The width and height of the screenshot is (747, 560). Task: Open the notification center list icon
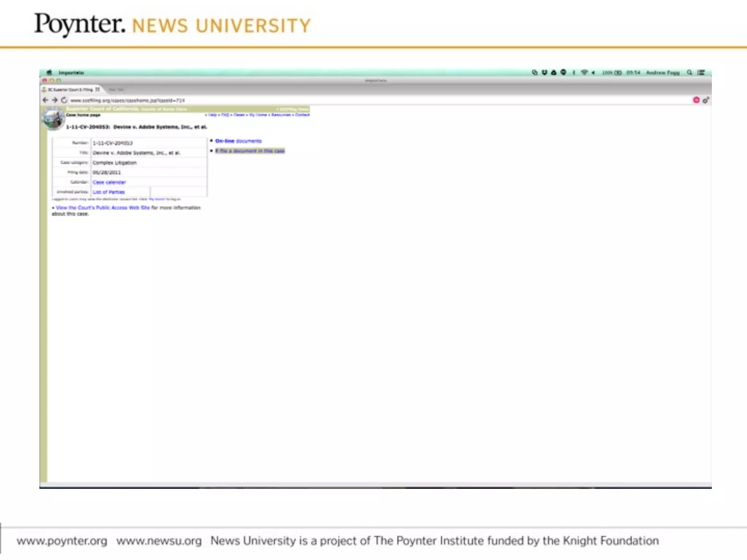click(701, 73)
